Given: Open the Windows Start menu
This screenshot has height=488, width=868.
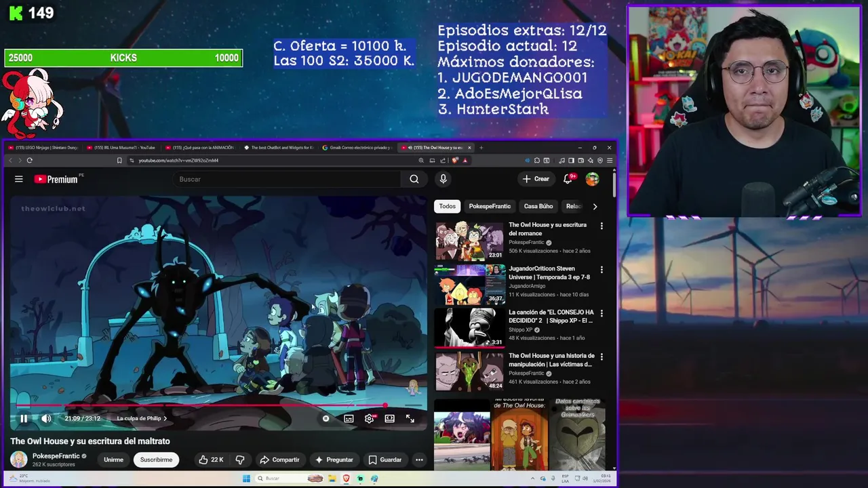Looking at the screenshot, I should tap(246, 479).
